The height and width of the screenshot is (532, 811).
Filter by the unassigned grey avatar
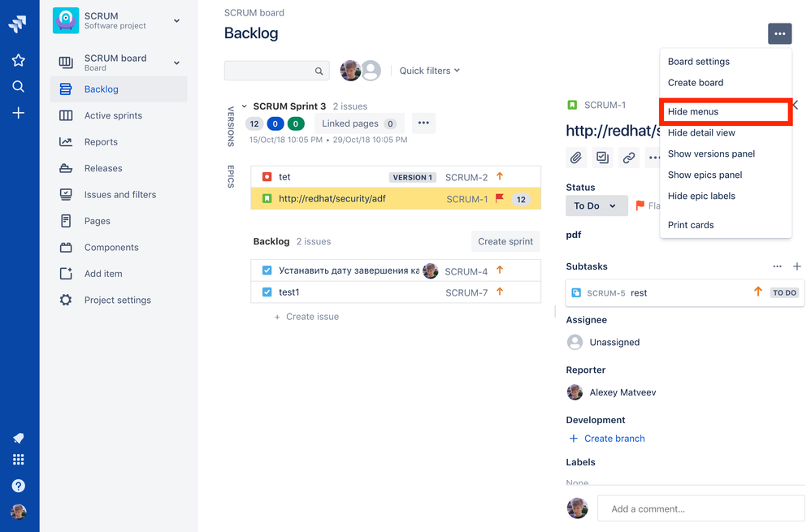point(371,71)
